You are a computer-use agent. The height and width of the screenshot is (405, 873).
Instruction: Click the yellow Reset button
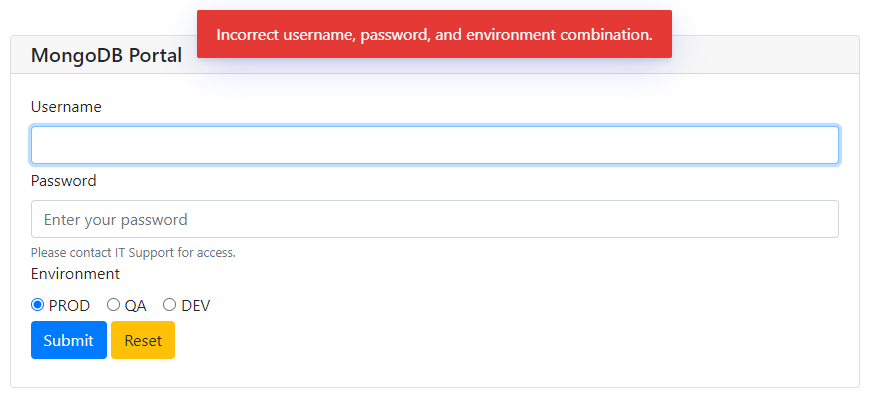point(143,340)
